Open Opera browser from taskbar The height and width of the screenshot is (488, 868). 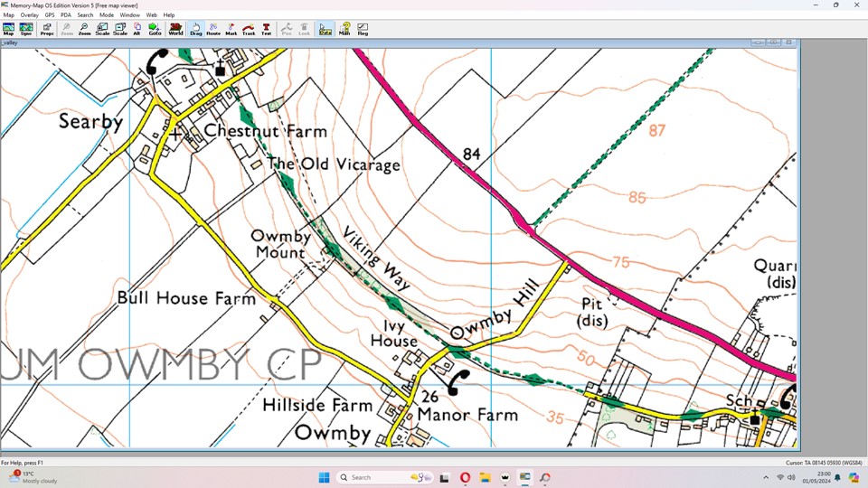coord(465,477)
